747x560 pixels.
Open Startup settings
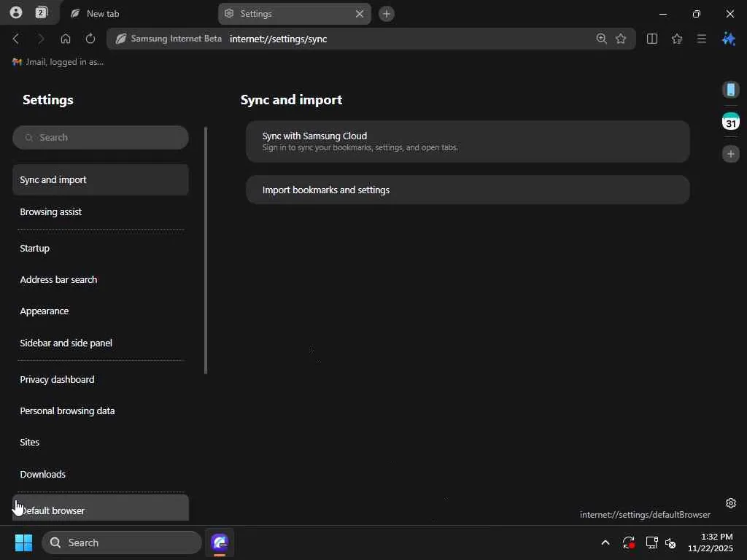click(x=101, y=248)
